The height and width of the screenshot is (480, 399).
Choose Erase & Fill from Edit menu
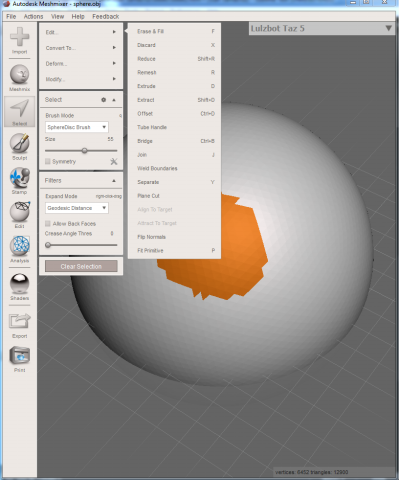click(174, 31)
